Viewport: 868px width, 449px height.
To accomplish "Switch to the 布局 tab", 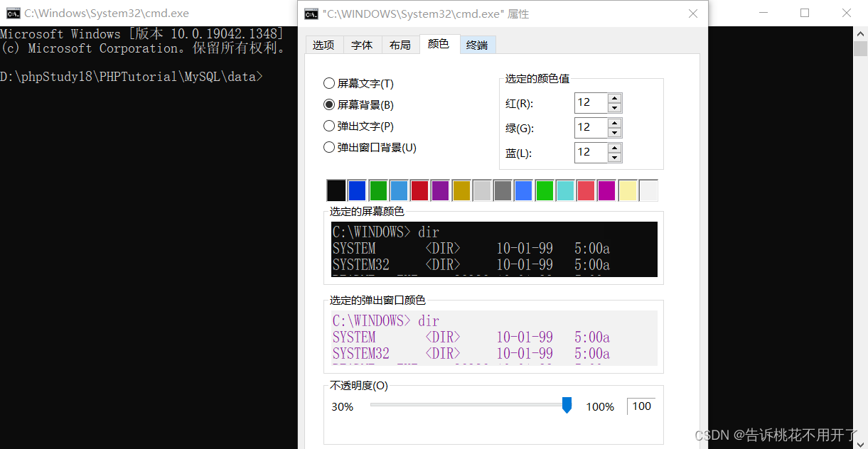I will coord(400,45).
